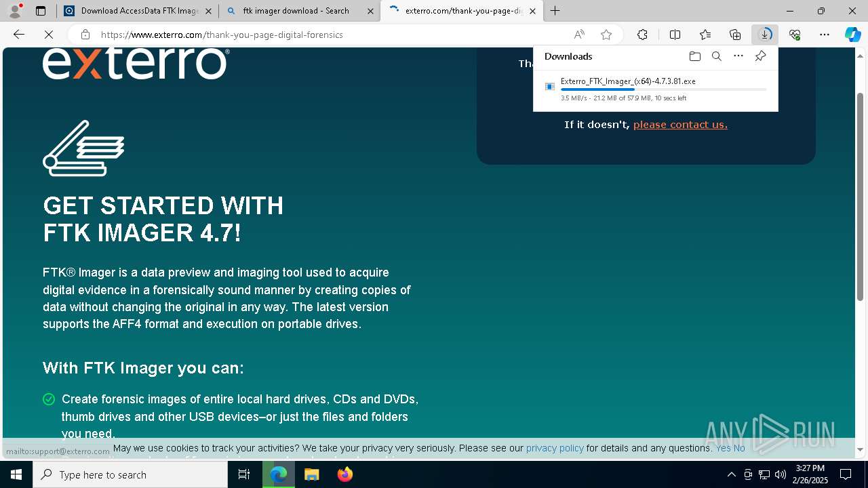
Task: Add page to favorites star
Action: [x=606, y=35]
